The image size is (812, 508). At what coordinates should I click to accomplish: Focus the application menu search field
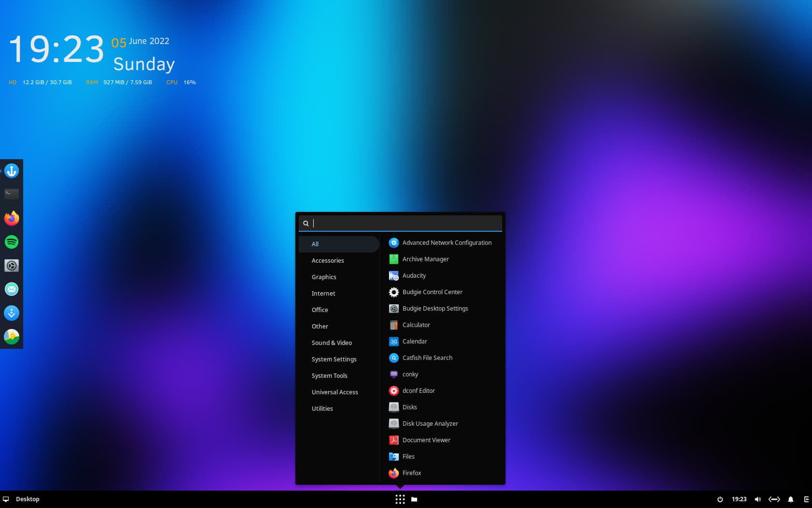click(400, 223)
